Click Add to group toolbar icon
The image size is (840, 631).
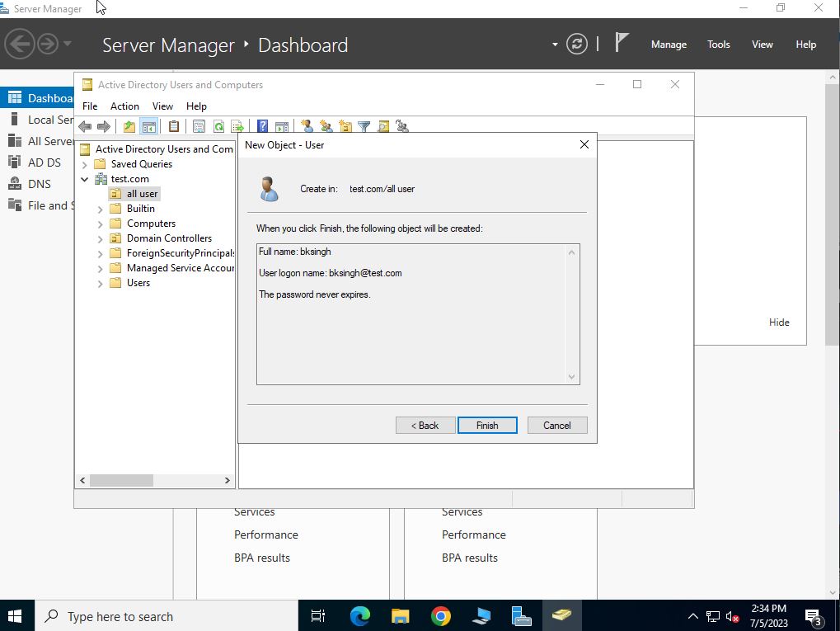tap(401, 126)
